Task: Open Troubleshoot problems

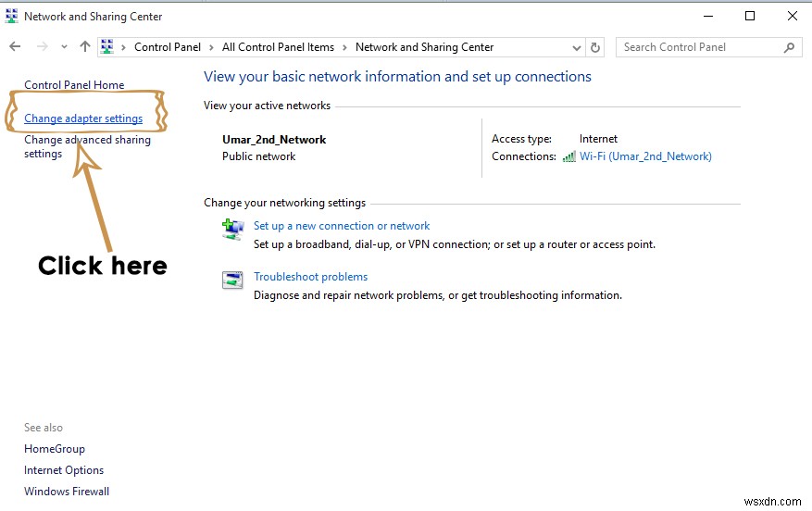Action: (x=310, y=277)
